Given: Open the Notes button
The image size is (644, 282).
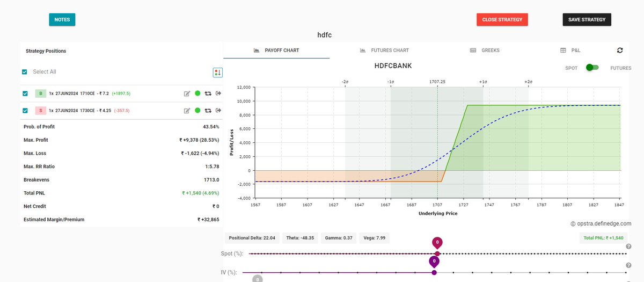Looking at the screenshot, I should point(62,19).
